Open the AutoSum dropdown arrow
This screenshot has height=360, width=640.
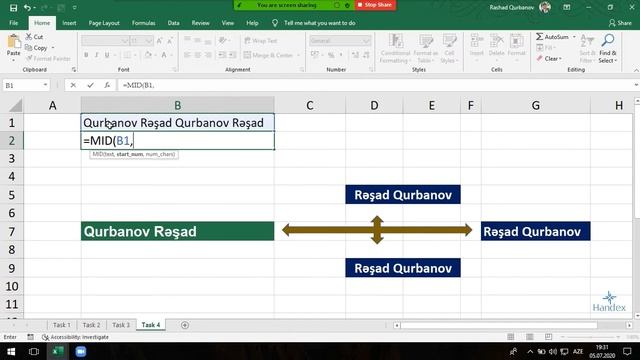pyautogui.click(x=574, y=37)
